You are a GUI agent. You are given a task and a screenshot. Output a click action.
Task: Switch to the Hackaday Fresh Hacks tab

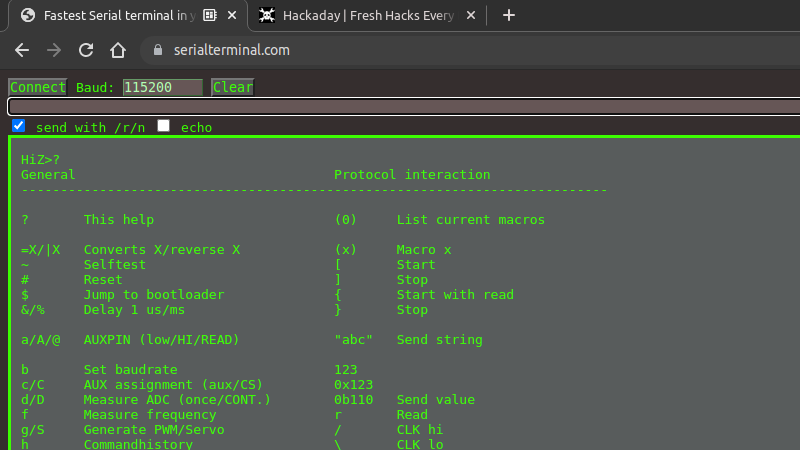pyautogui.click(x=365, y=15)
